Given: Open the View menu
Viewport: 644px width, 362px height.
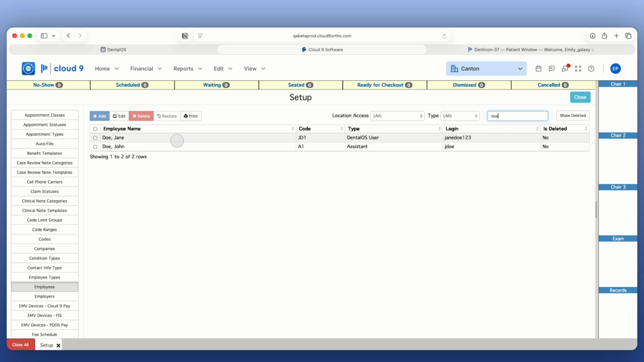Looking at the screenshot, I should (254, 68).
